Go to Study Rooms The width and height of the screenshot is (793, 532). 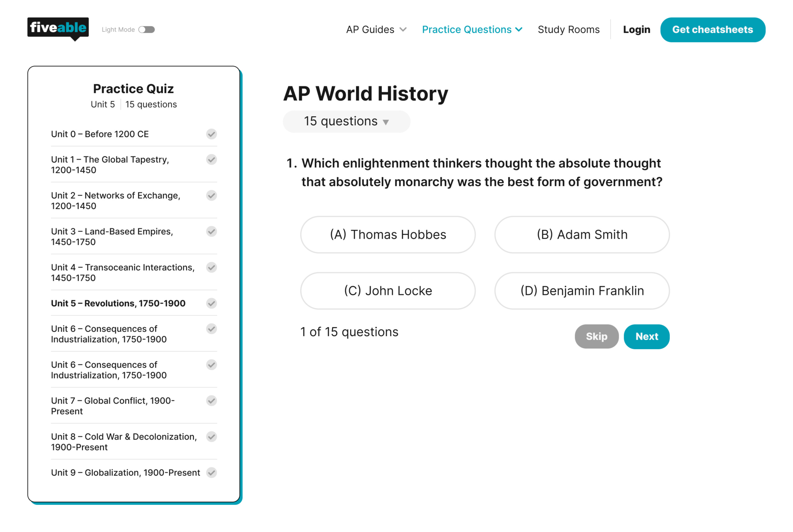[569, 29]
